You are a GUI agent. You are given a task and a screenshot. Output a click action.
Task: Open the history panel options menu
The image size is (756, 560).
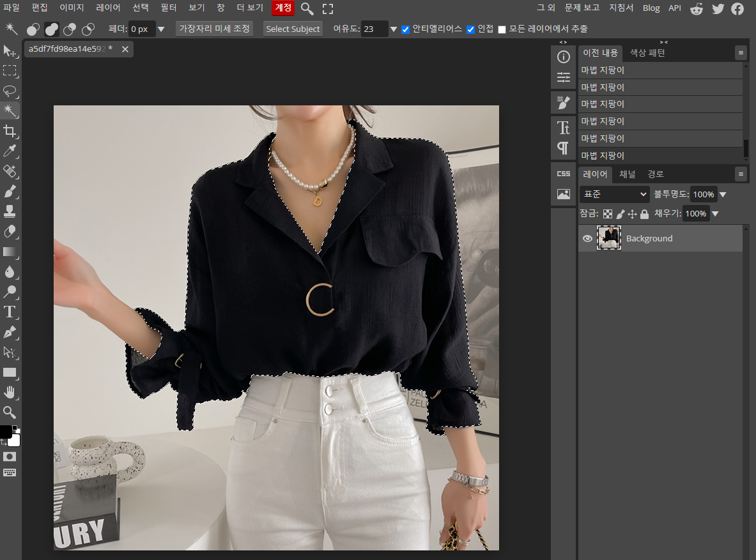coord(741,52)
